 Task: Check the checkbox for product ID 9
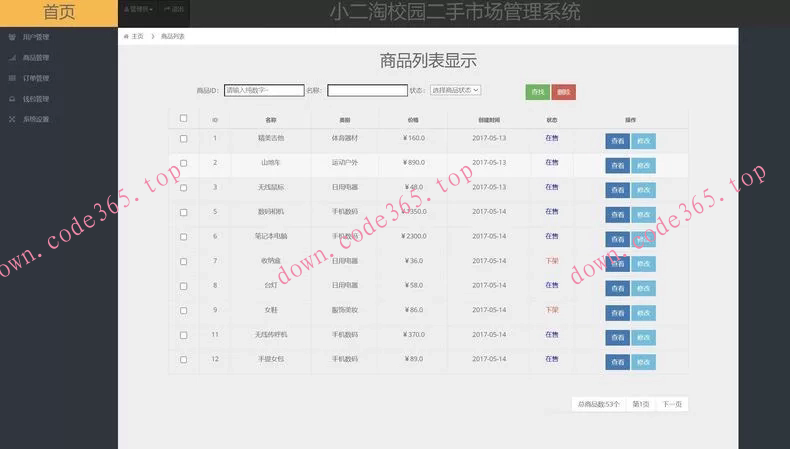coord(183,310)
